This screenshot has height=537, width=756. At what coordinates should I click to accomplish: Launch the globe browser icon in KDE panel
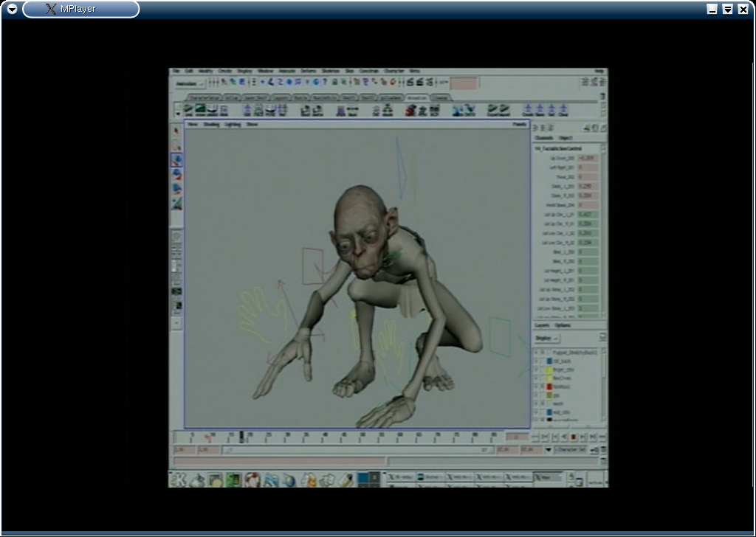pyautogui.click(x=289, y=479)
